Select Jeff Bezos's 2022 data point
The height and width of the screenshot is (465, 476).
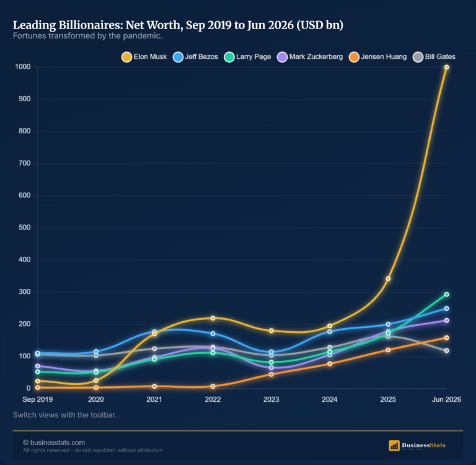213,334
